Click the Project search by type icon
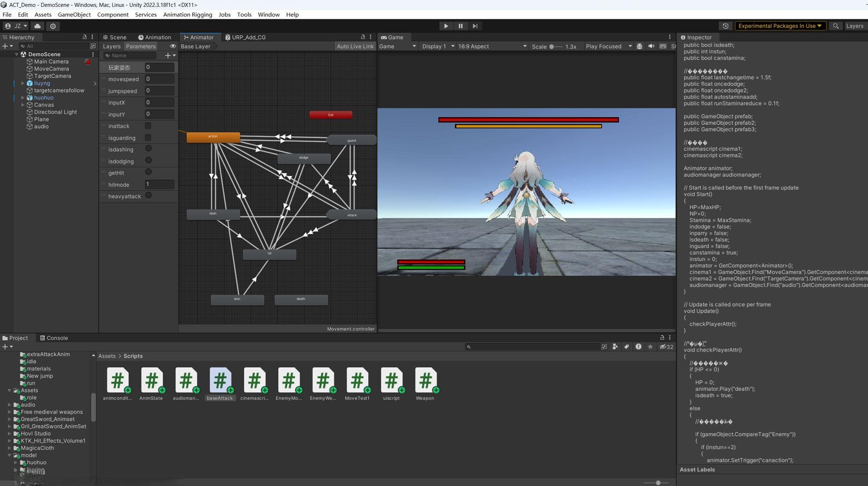This screenshot has height=486, width=868. point(615,347)
